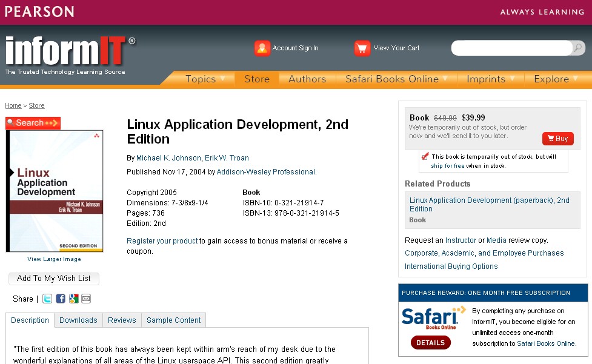Open the Store navigation item
This screenshot has height=364, width=592.
[x=257, y=79]
